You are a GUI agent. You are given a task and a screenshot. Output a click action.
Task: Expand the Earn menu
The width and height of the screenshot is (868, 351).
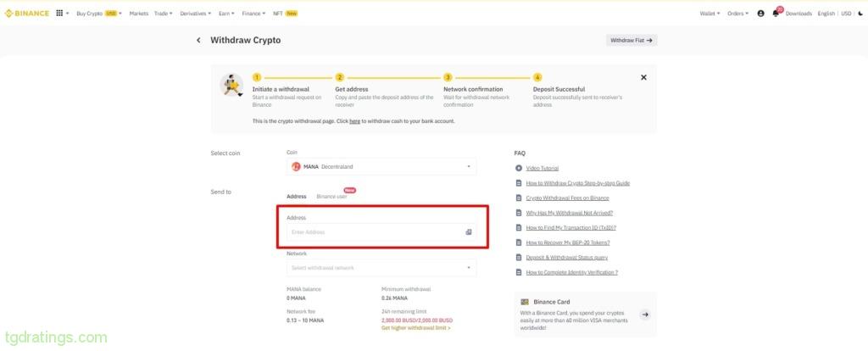[x=226, y=14]
